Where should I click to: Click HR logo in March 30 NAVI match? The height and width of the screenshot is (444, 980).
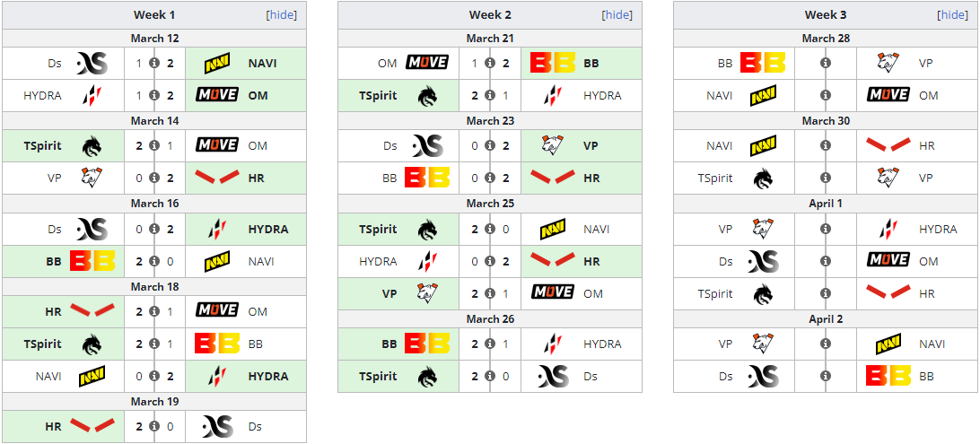pos(888,145)
